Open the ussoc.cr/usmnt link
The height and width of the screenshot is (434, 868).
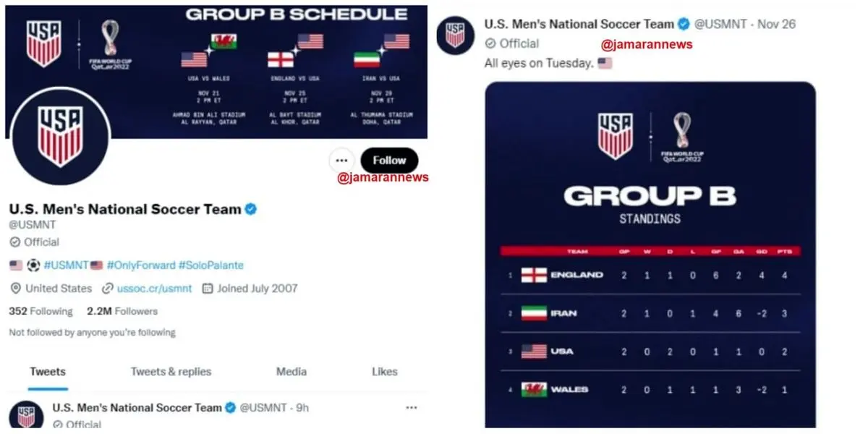click(154, 288)
